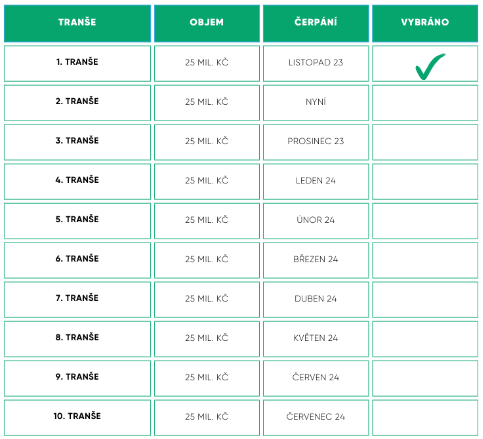Tick the empty Vybráno box for 2. tranše

pos(425,103)
